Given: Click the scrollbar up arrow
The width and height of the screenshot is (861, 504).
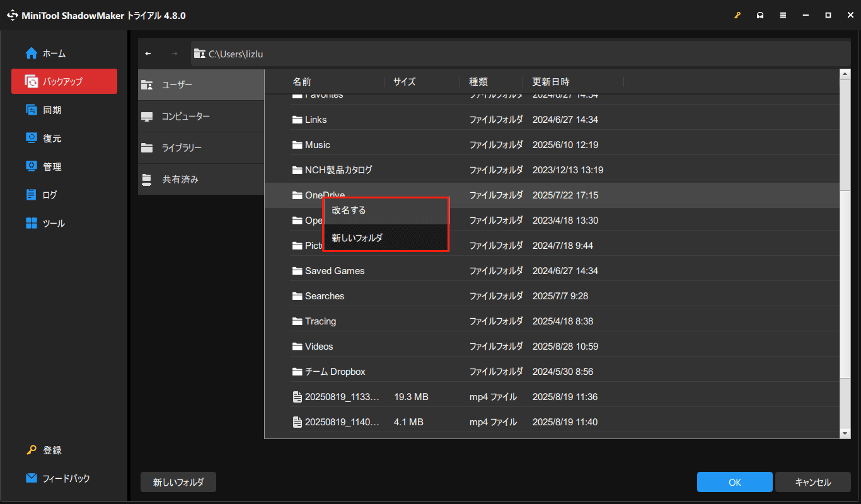Looking at the screenshot, I should (845, 74).
